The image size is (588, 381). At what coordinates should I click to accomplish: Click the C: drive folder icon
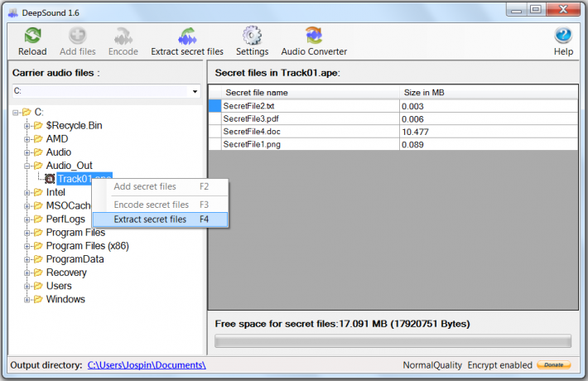[x=27, y=112]
